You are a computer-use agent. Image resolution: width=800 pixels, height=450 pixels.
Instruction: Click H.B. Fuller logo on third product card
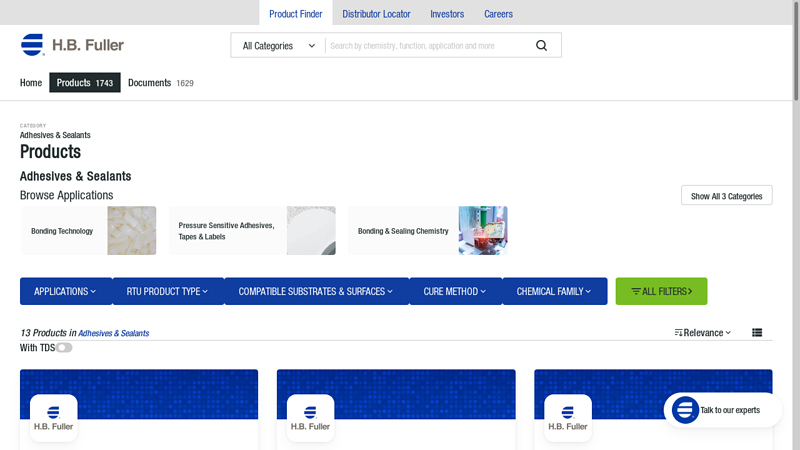point(568,418)
